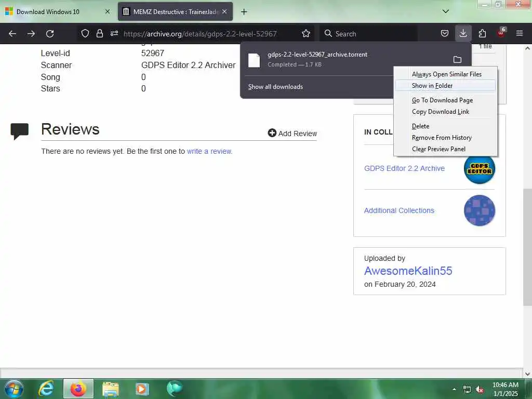
Task: Click the GDPS Editor collection logo
Action: coord(480,169)
